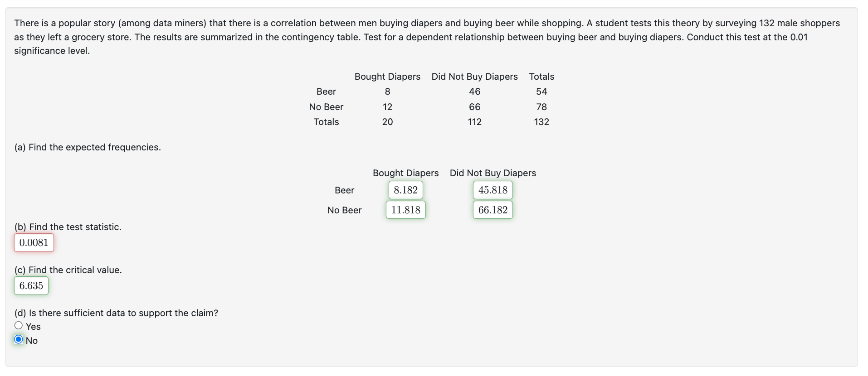The width and height of the screenshot is (868, 376).
Task: Click the '(a) Find the expected frequencies' text
Action: coord(88,147)
